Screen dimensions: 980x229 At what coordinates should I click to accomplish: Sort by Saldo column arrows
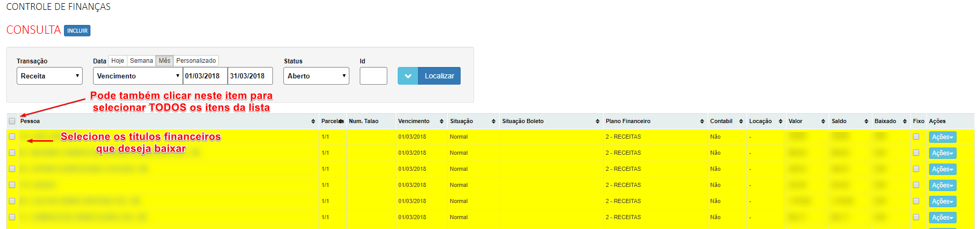pos(866,122)
